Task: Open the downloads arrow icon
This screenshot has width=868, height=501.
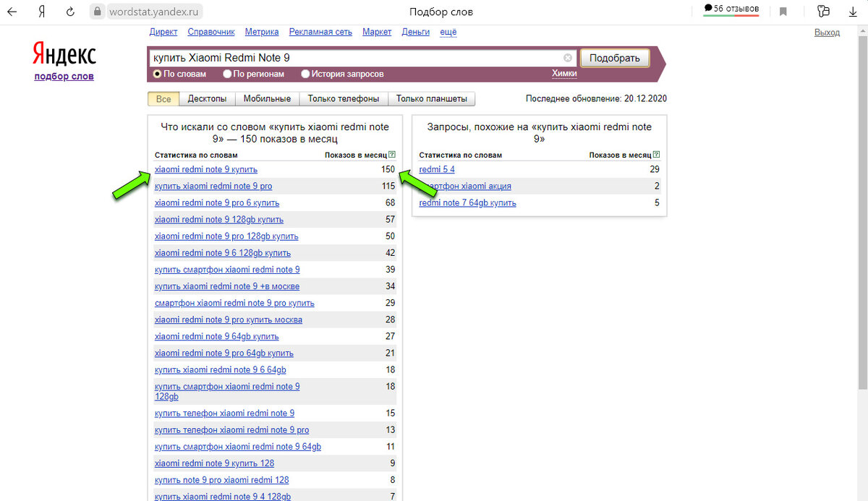Action: pos(854,12)
